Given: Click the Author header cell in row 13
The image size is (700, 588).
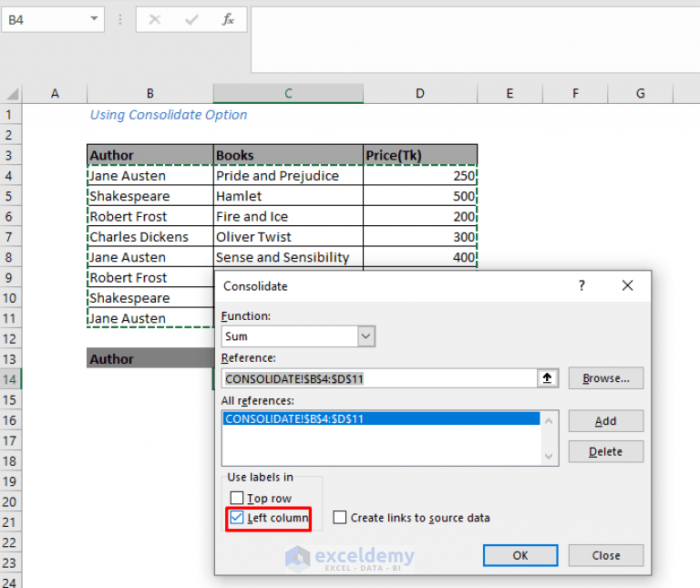Looking at the screenshot, I should pos(150,358).
